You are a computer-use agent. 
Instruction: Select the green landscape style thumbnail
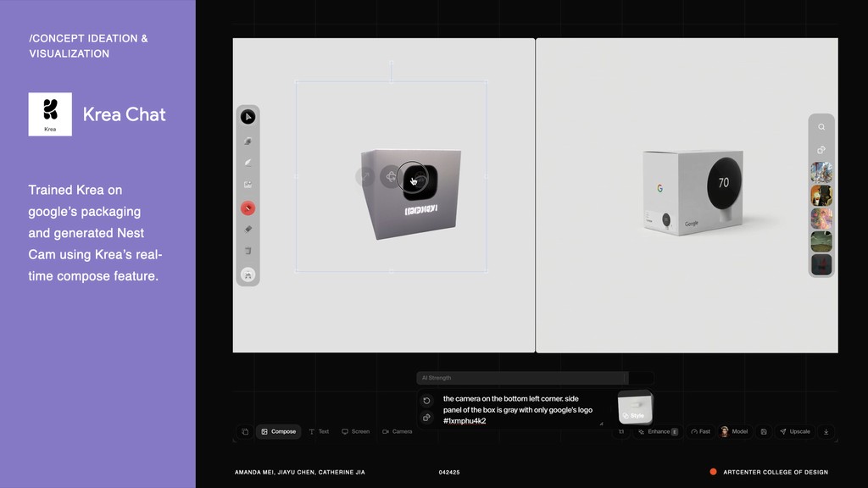(x=821, y=241)
